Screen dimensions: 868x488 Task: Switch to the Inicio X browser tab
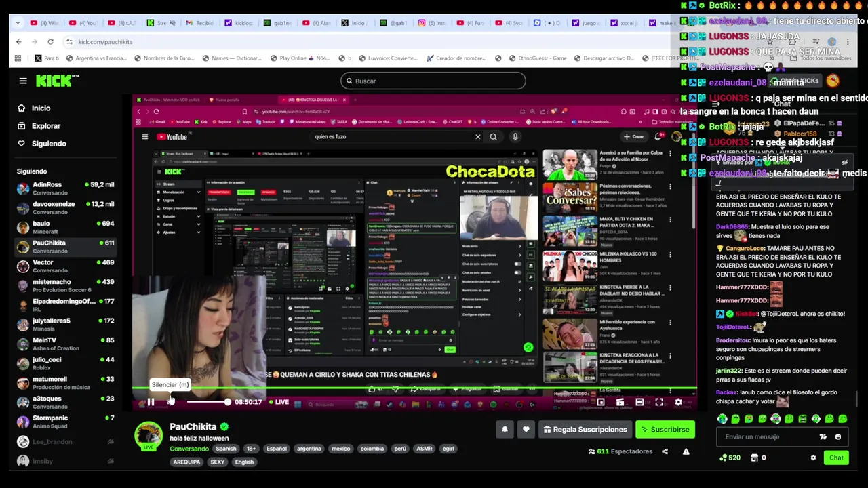click(x=355, y=23)
